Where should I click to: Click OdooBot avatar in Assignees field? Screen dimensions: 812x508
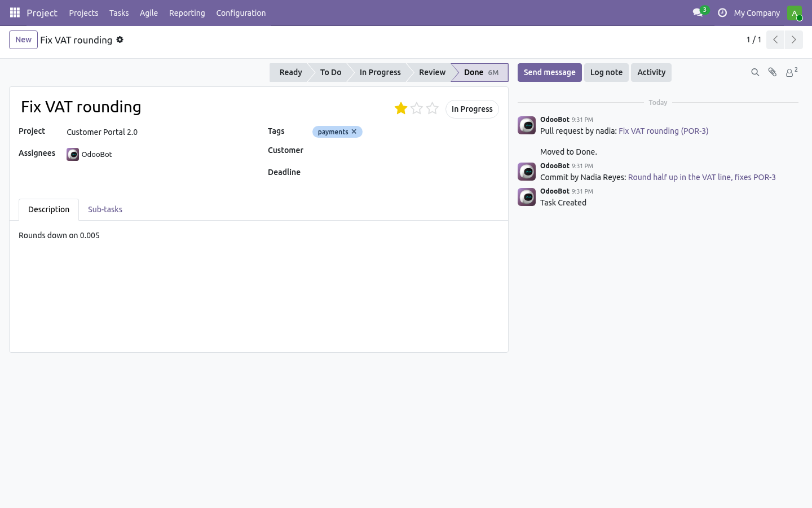[x=73, y=154]
